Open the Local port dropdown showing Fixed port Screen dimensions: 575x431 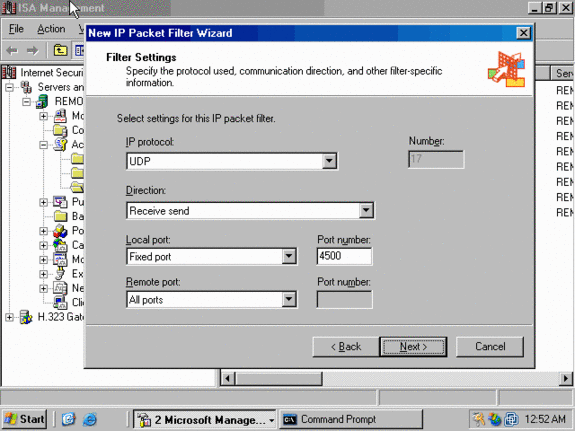tap(289, 256)
